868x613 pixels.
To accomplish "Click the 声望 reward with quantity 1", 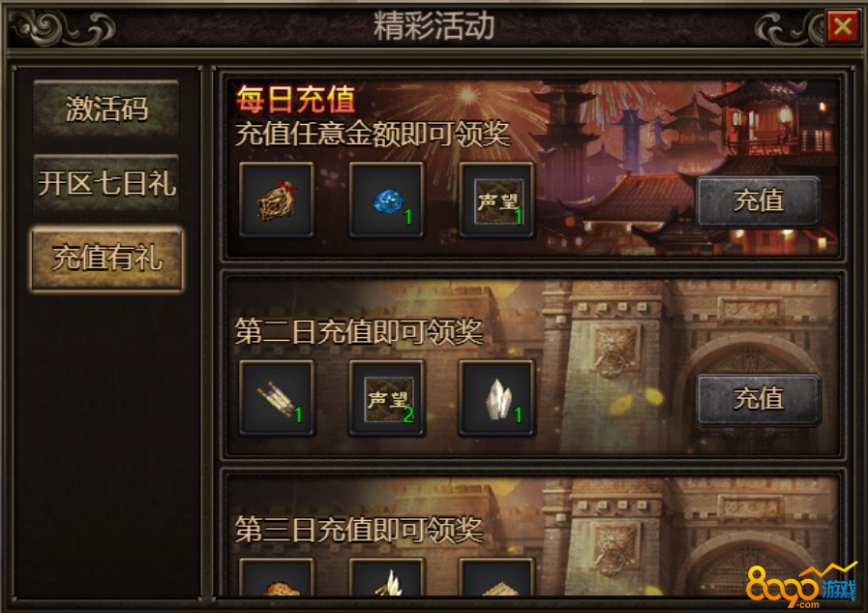I will click(x=496, y=199).
